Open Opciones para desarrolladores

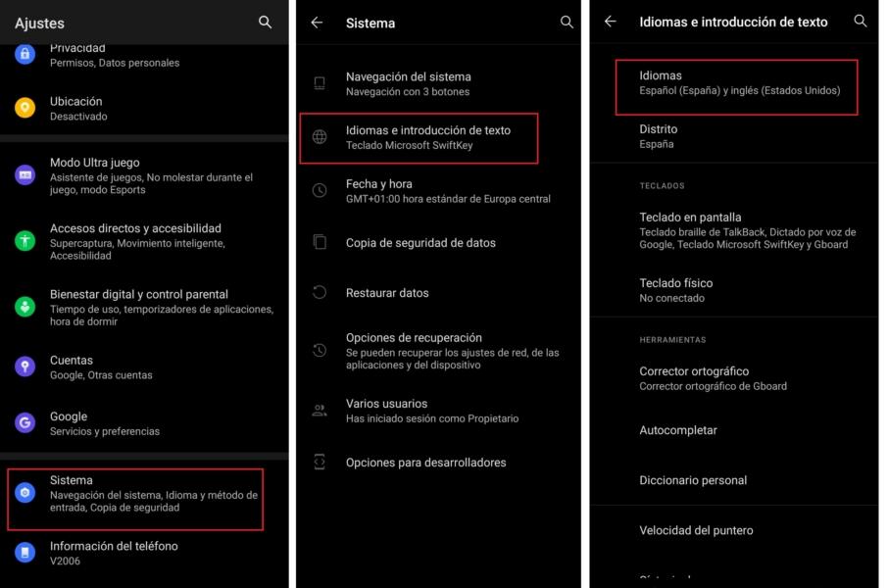pos(438,463)
